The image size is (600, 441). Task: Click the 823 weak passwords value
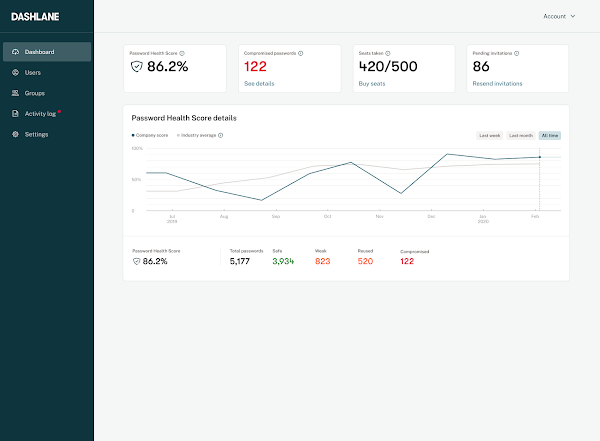point(323,261)
